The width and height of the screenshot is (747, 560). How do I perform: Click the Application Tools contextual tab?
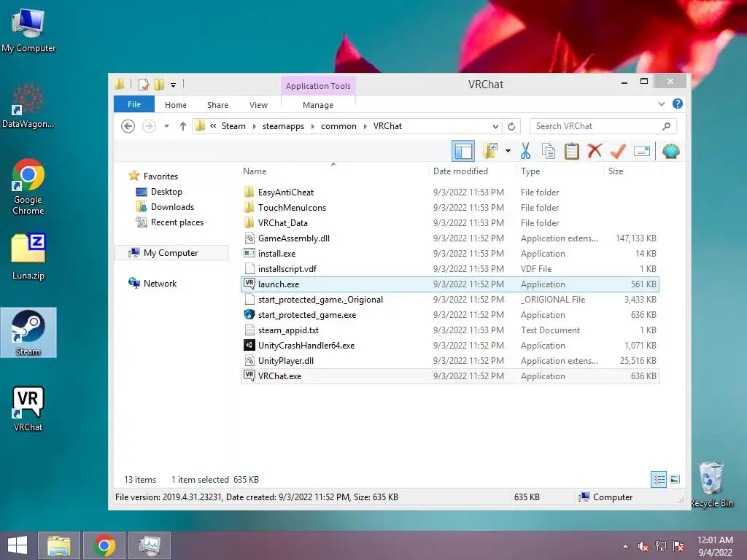click(x=318, y=86)
